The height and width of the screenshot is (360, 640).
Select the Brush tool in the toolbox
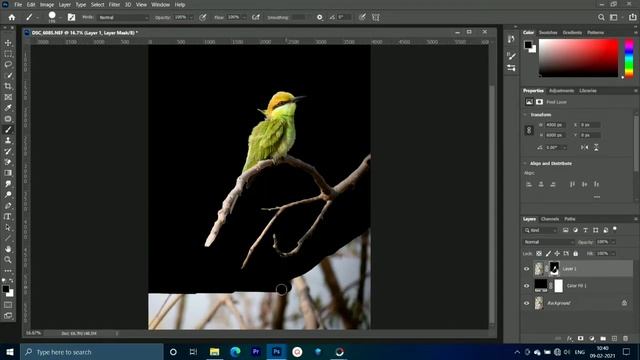click(8, 130)
